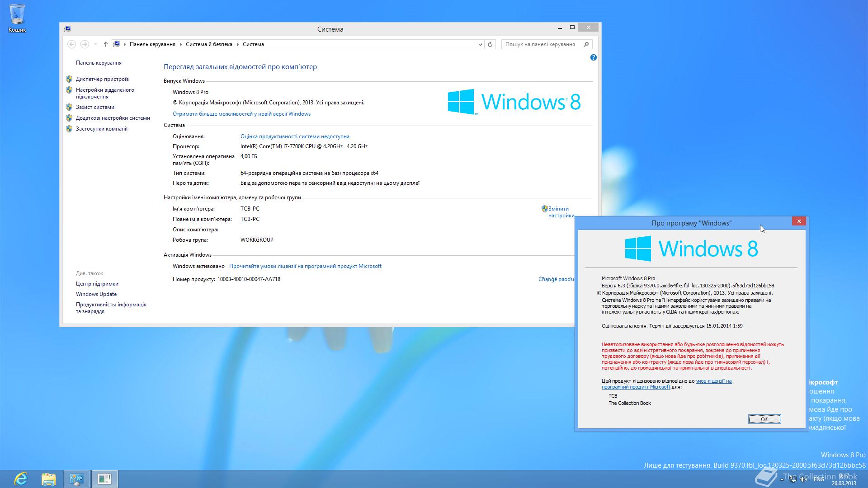Screen dimensions: 868x488
Task: Open the network tray icon
Action: pyautogui.click(x=793, y=479)
